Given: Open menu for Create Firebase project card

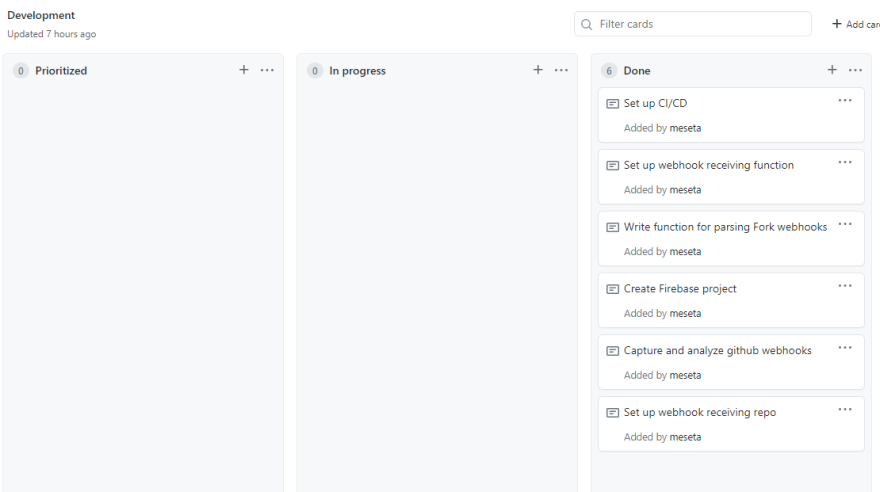Looking at the screenshot, I should click(x=845, y=286).
